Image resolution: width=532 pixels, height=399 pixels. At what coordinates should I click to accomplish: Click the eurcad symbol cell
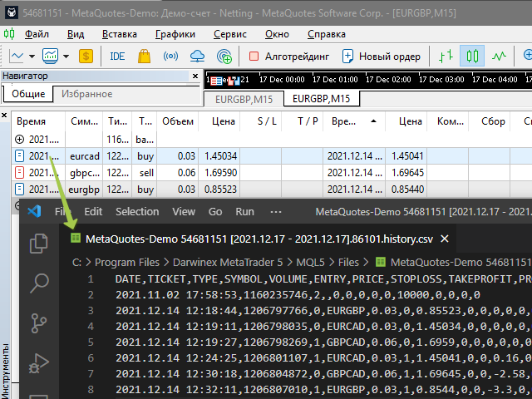pos(84,156)
